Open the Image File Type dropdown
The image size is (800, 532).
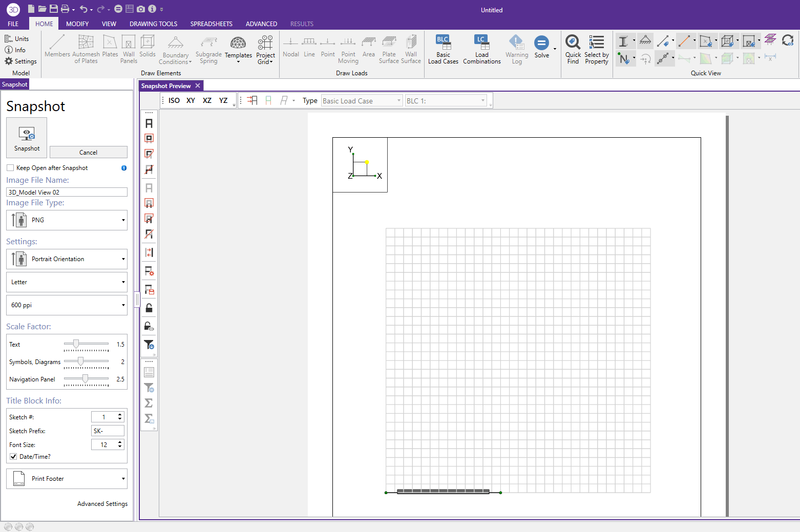point(122,220)
